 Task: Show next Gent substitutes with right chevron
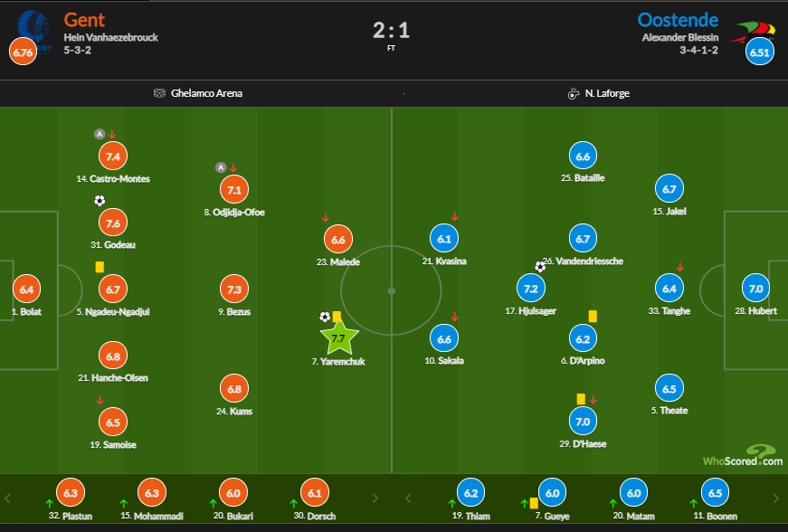pyautogui.click(x=375, y=498)
